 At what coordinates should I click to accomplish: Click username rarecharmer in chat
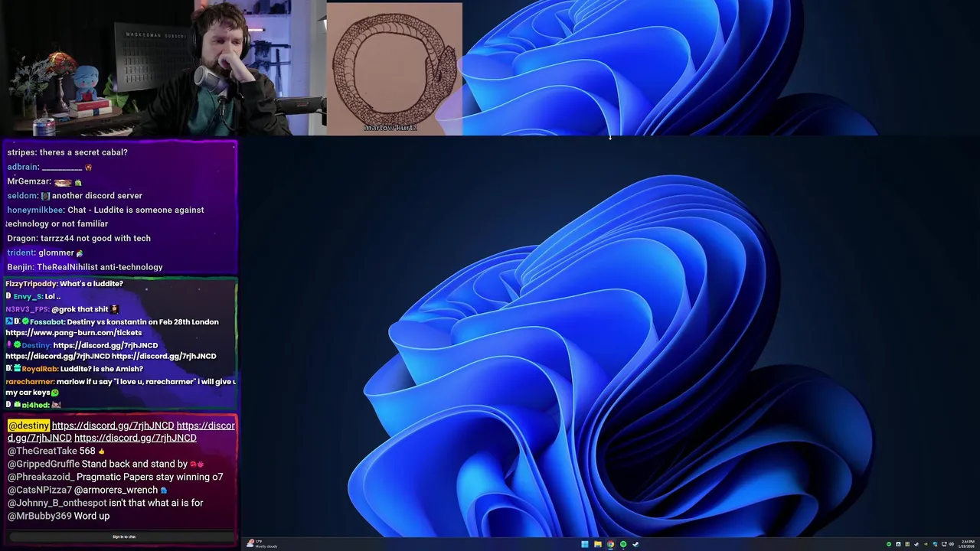click(29, 381)
